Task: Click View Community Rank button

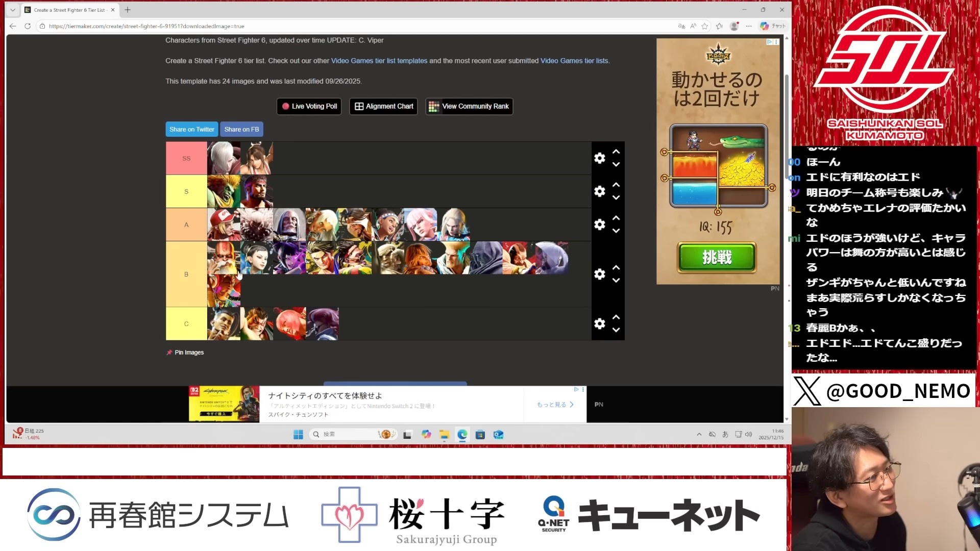Action: pos(469,106)
